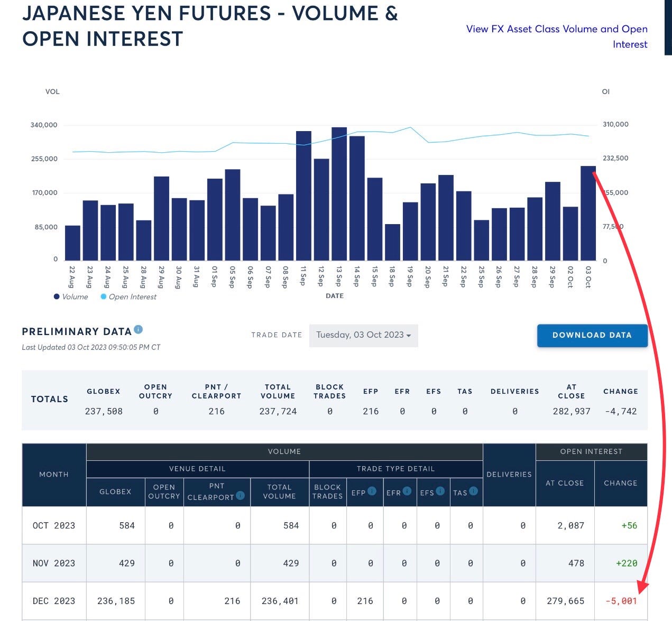Click the Globex table column header
This screenshot has width=672, height=621.
[115, 492]
